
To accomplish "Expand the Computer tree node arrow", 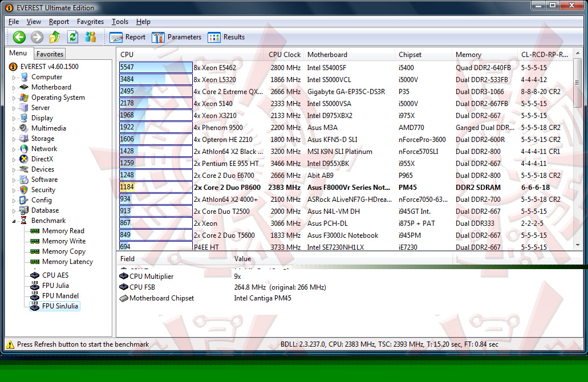I will click(x=14, y=78).
